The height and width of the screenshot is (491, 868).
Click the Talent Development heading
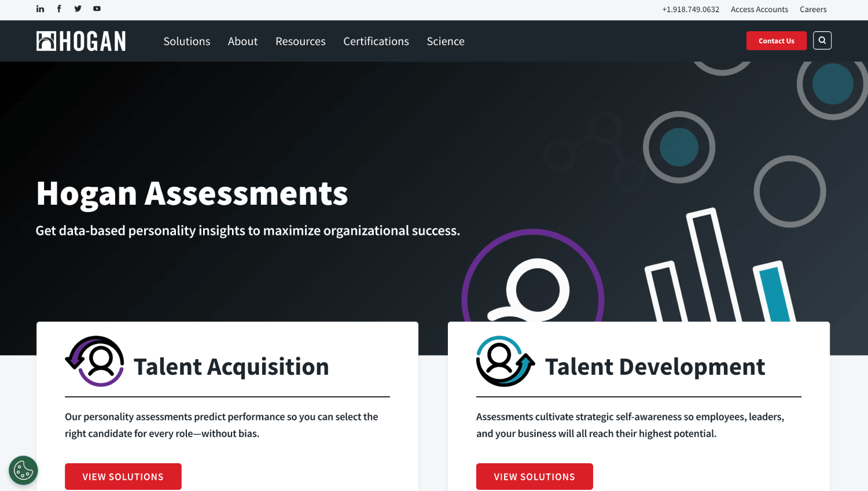[655, 367]
